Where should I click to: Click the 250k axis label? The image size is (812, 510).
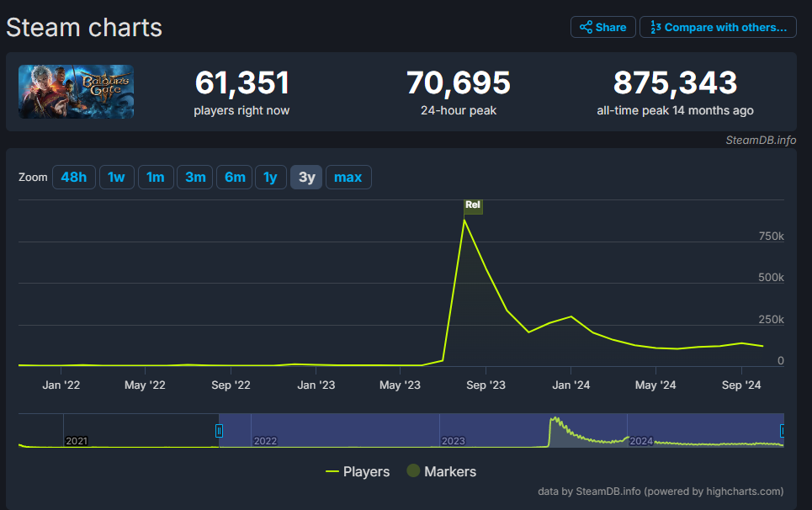(x=771, y=320)
